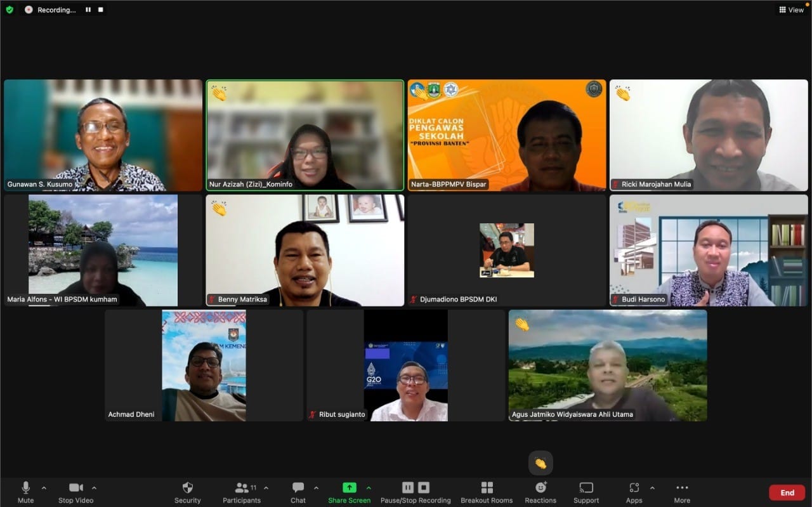Image resolution: width=812 pixels, height=507 pixels.
Task: Select Ribut sugianto video tile
Action: click(x=406, y=365)
